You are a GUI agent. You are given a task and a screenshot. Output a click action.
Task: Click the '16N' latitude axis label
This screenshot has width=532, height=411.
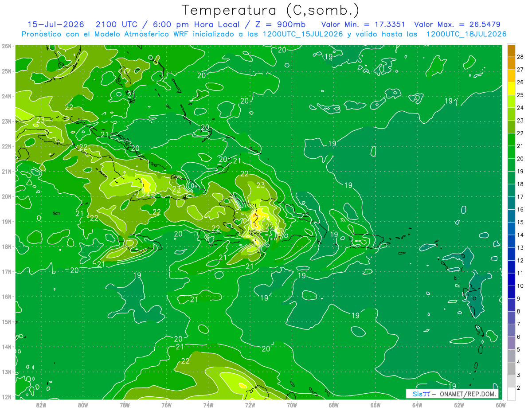point(7,297)
